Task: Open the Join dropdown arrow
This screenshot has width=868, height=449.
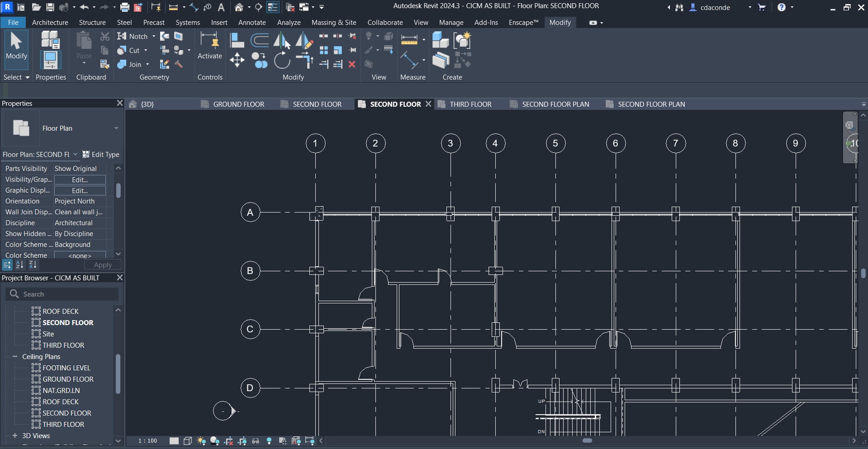Action: pyautogui.click(x=147, y=65)
